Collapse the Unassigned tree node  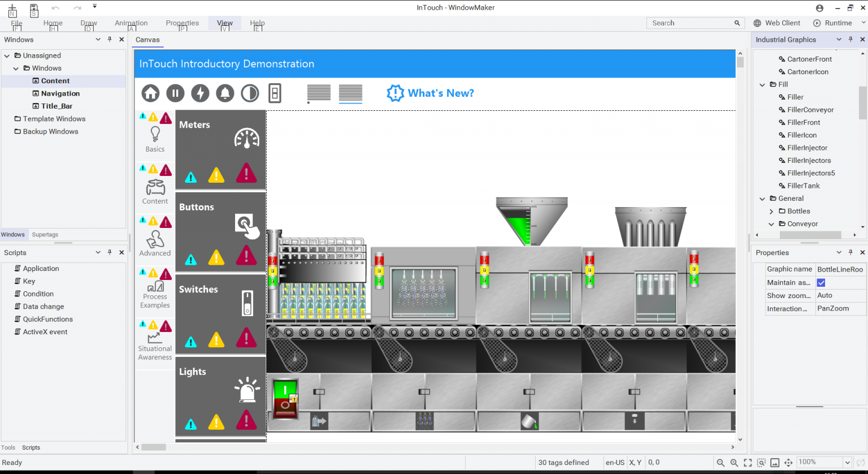click(x=7, y=55)
